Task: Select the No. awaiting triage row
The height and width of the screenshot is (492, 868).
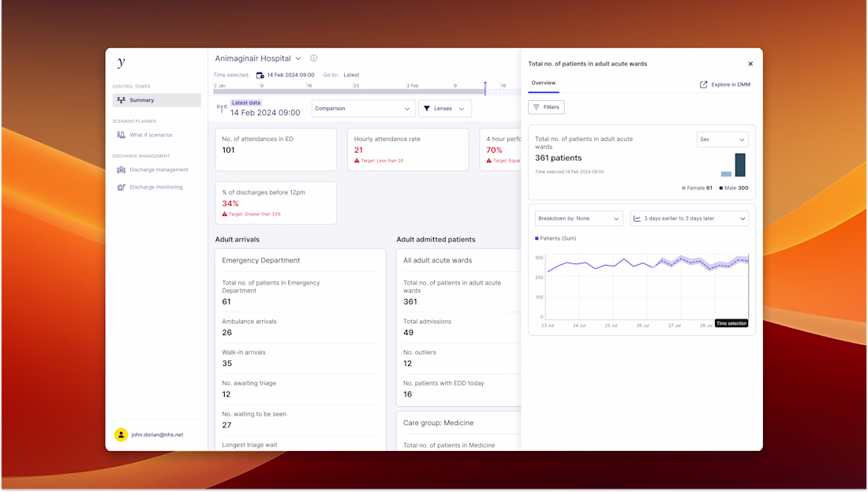Action: coord(300,389)
